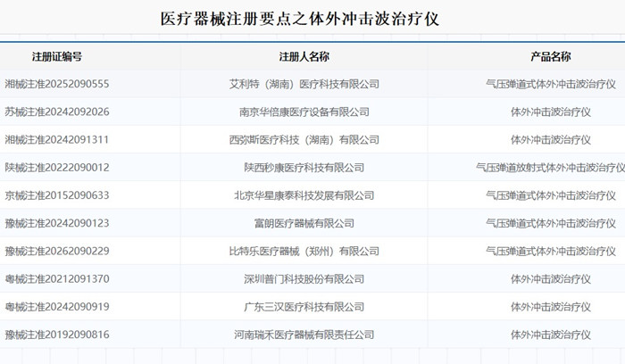Viewport: 625px width, 364px height.
Task: Click product name in 广东三汉 row
Action: coord(551,307)
